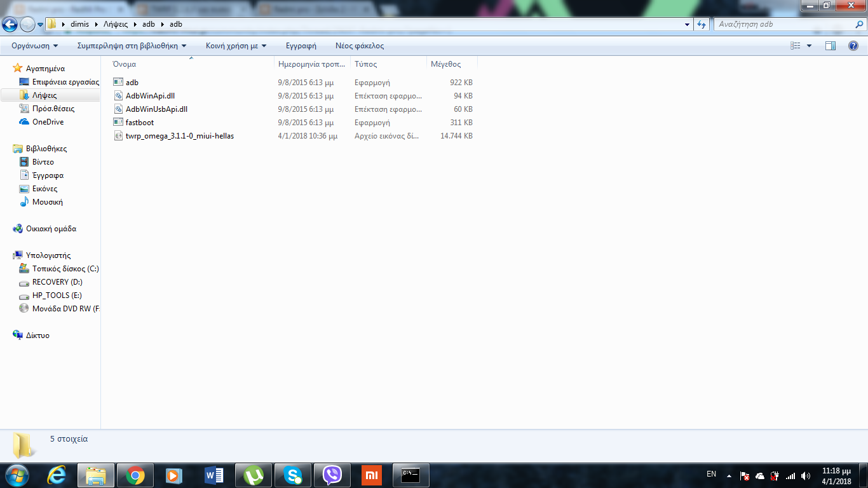
Task: Select the adb application file
Action: coord(132,83)
